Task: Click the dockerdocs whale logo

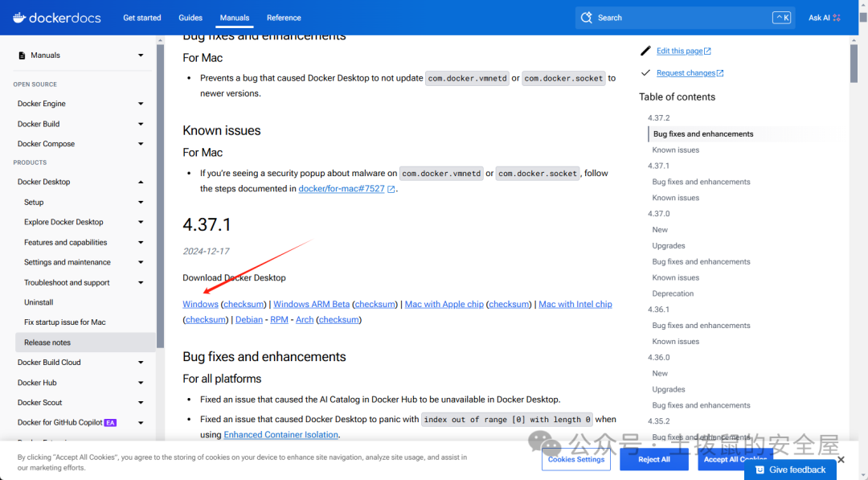Action: (19, 18)
